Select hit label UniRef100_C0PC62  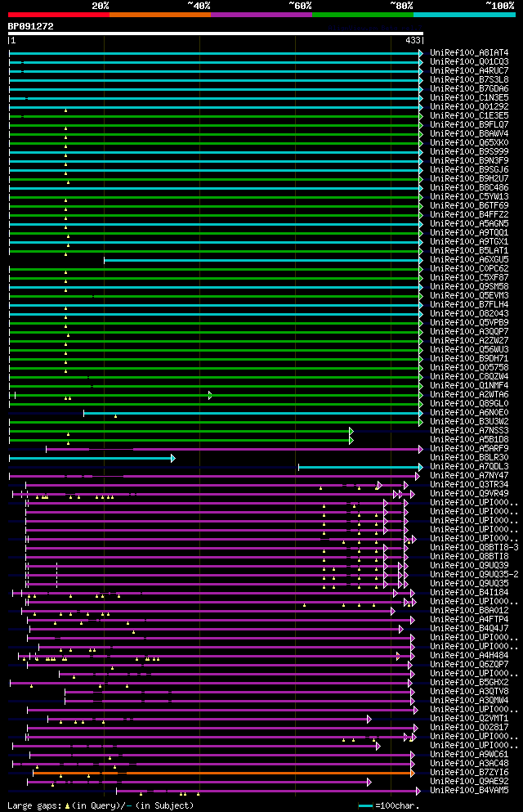point(469,269)
